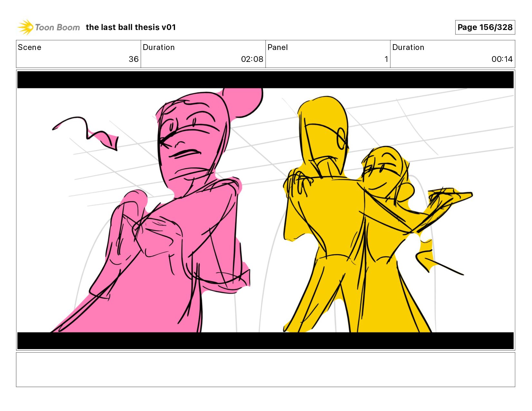Click the empty notes box below the panel
Viewport: 532px width, 411px height.
tap(265, 370)
